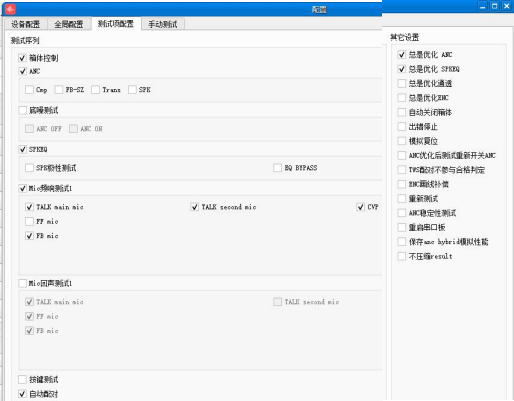The width and height of the screenshot is (514, 401).
Task: Click the 测试序列 group label
Action: pyautogui.click(x=25, y=41)
